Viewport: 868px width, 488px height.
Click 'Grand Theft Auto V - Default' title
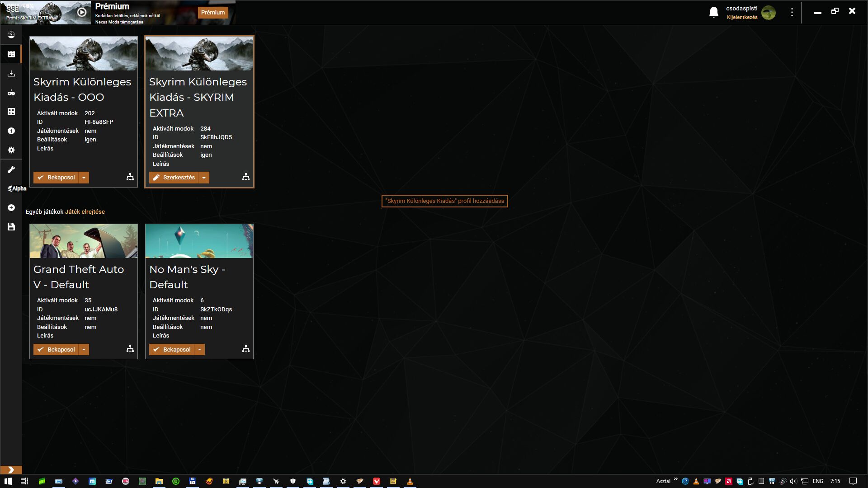point(79,277)
